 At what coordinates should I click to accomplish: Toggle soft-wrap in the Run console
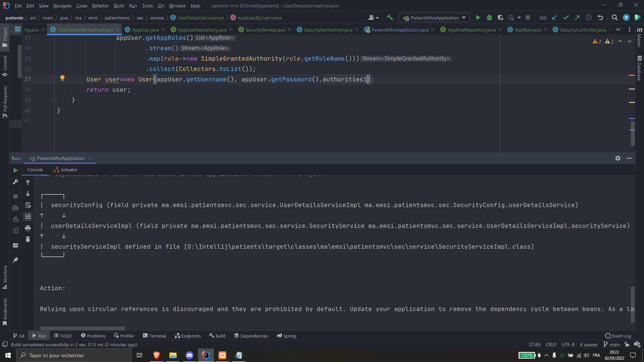pos(28,205)
